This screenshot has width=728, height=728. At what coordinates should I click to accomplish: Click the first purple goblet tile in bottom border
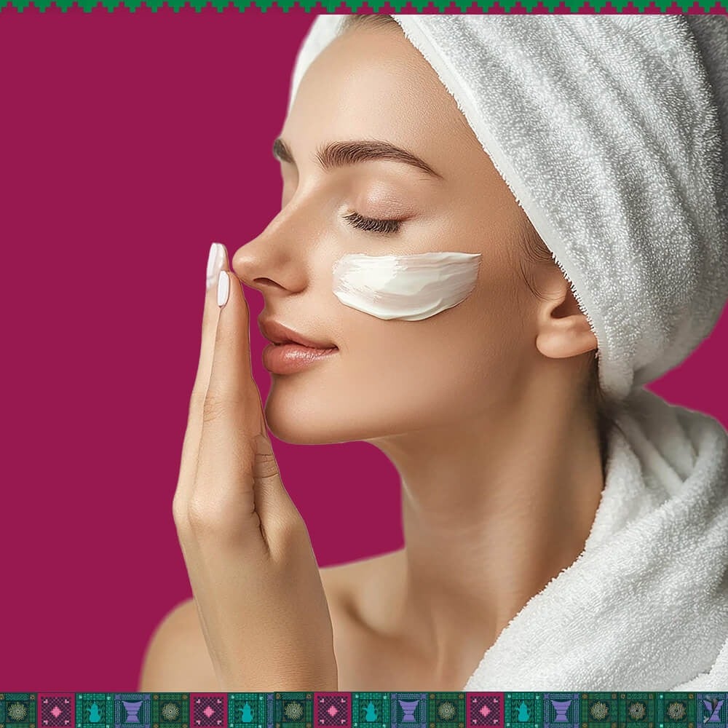tap(132, 710)
